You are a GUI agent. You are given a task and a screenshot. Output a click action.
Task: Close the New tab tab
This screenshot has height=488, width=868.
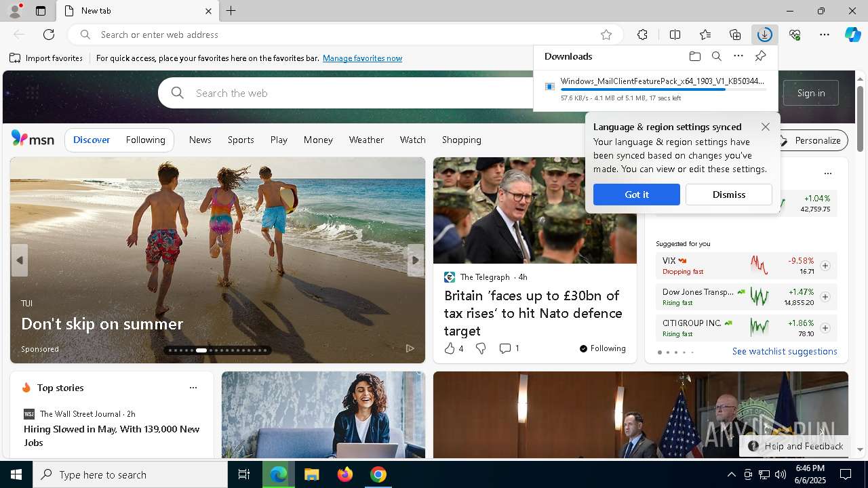coord(208,11)
